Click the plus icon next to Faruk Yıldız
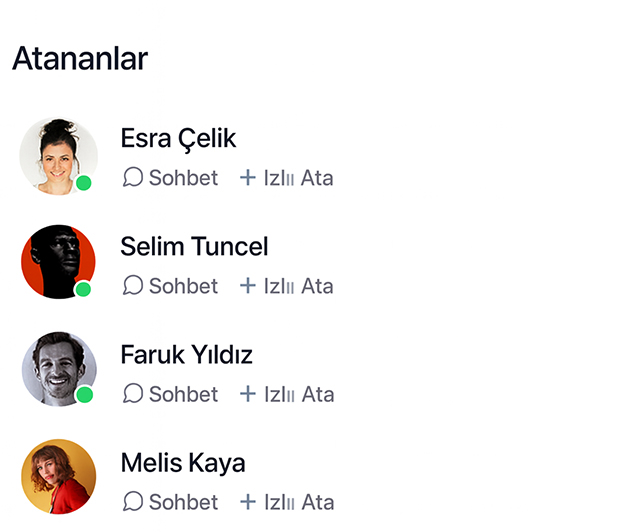The image size is (630, 532). tap(248, 394)
